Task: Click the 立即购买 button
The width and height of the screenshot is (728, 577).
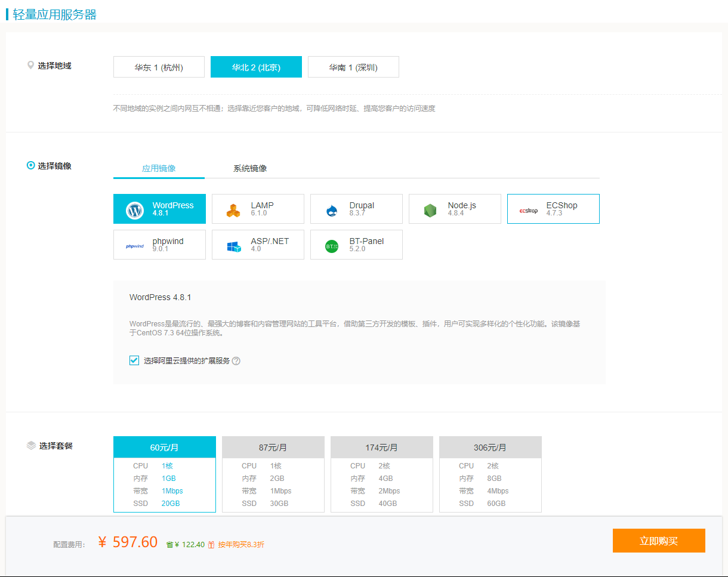Action: tap(659, 541)
